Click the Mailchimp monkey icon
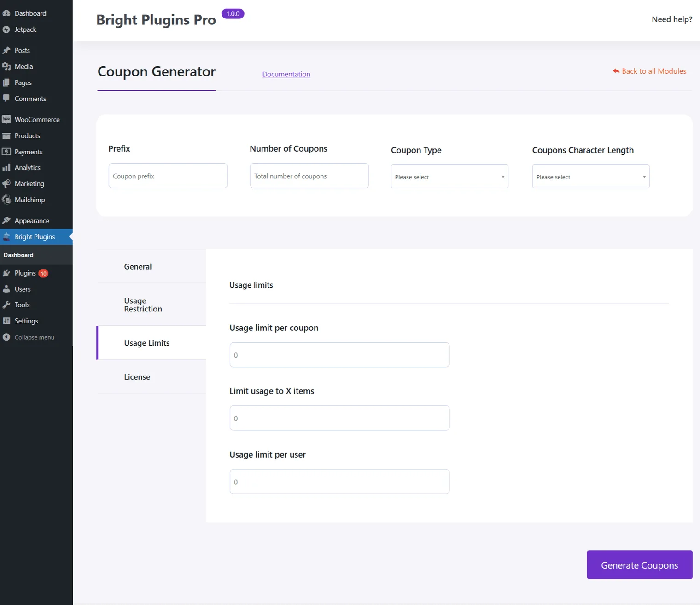 (6, 200)
